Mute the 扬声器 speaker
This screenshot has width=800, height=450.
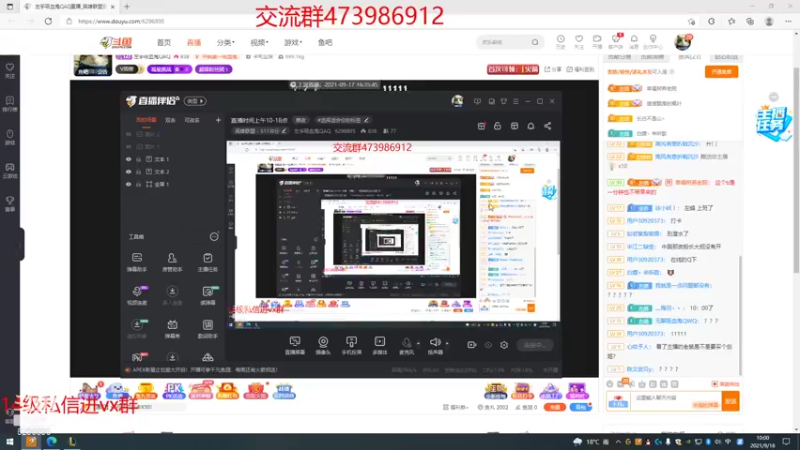(435, 345)
